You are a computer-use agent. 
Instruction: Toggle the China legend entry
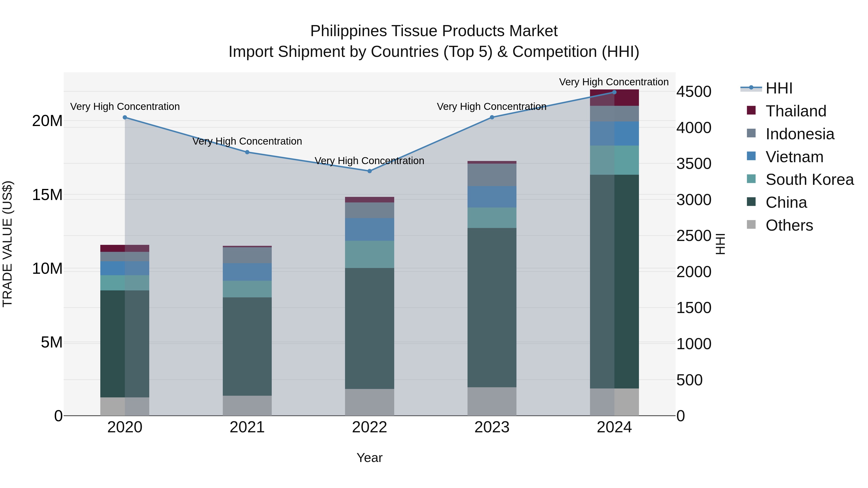pyautogui.click(x=777, y=202)
